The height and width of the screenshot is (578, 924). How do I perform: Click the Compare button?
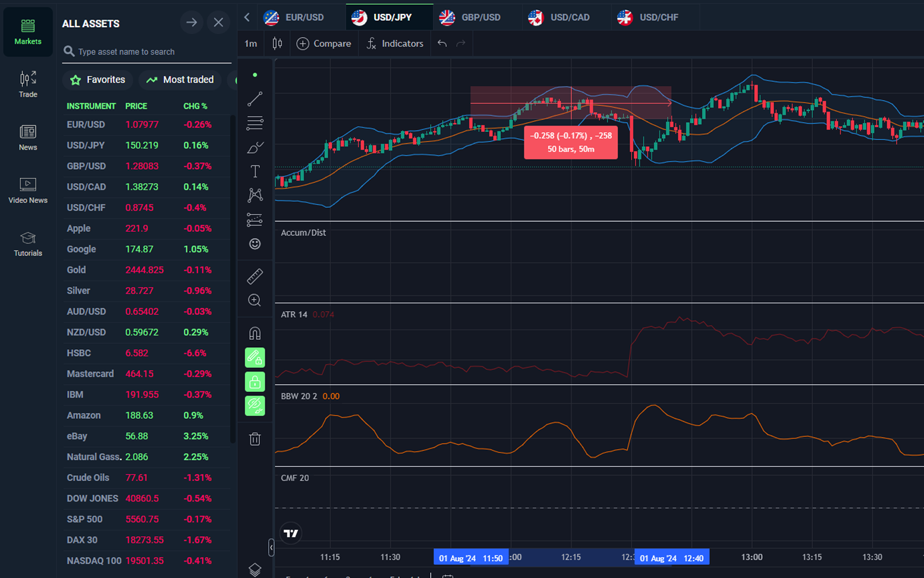pos(323,43)
